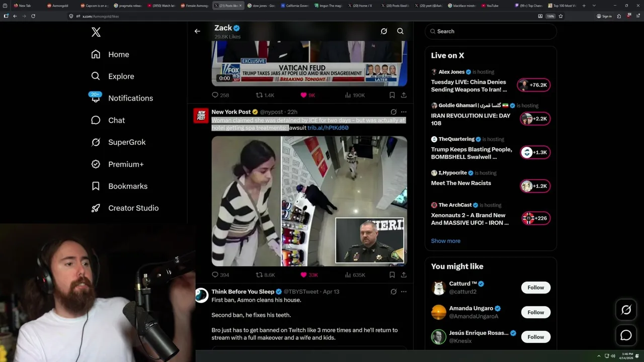Viewport: 644px width, 362px height.
Task: Open more options on New York Post tweet
Action: 404,112
